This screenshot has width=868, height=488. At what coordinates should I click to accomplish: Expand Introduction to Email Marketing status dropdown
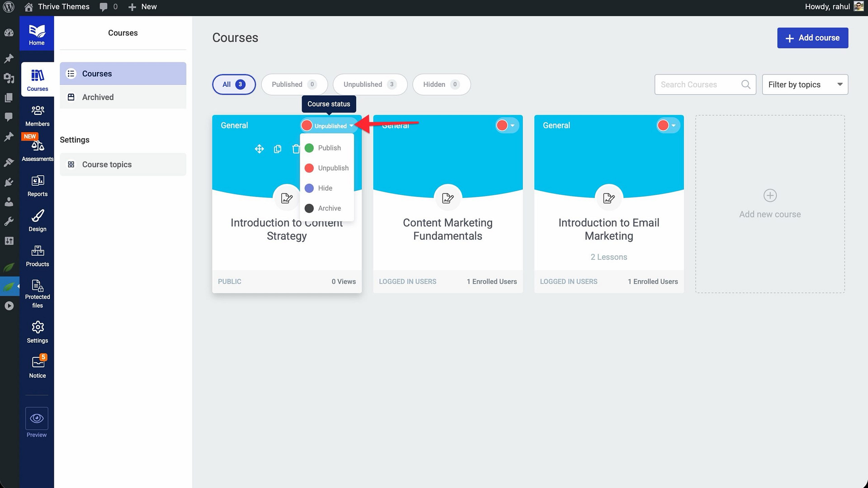(x=667, y=126)
